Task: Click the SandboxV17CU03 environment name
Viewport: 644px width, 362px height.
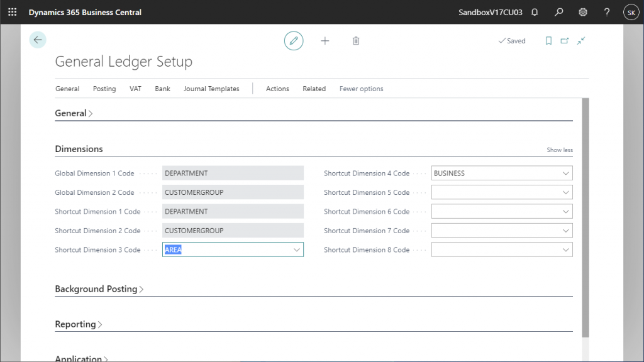Action: 491,13
